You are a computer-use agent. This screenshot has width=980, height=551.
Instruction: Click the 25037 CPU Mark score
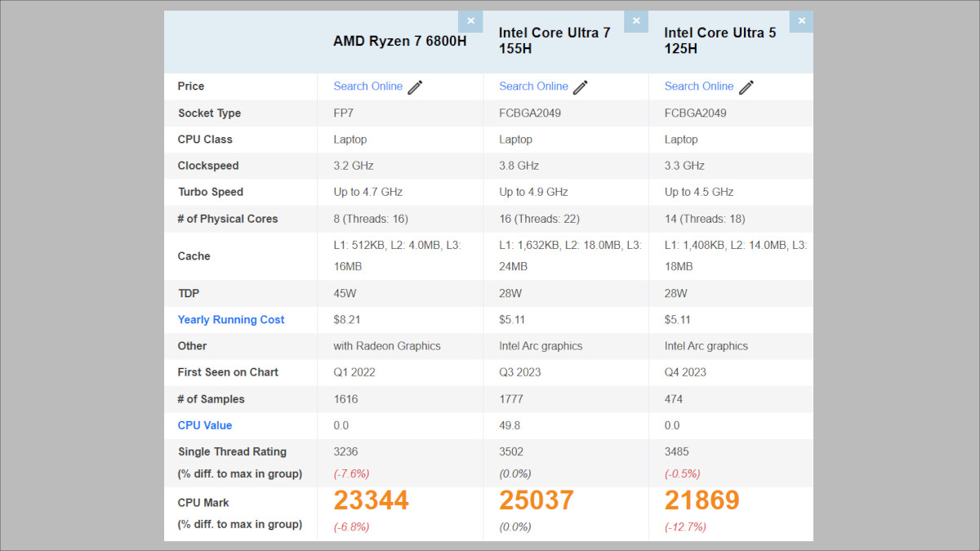537,500
